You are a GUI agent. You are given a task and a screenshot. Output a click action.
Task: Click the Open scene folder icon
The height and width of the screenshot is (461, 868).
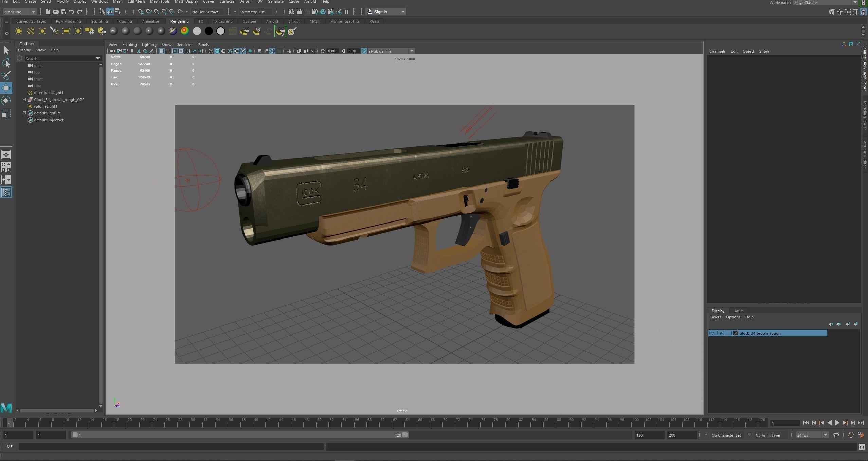(x=56, y=12)
